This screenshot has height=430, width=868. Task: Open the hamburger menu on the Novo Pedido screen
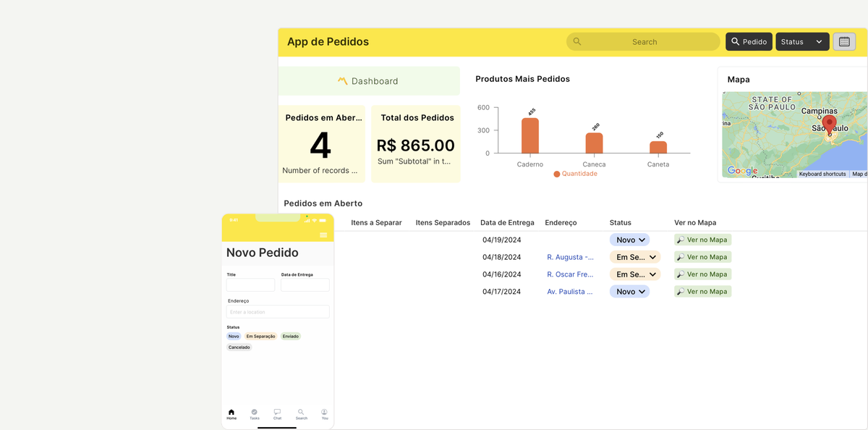(323, 235)
